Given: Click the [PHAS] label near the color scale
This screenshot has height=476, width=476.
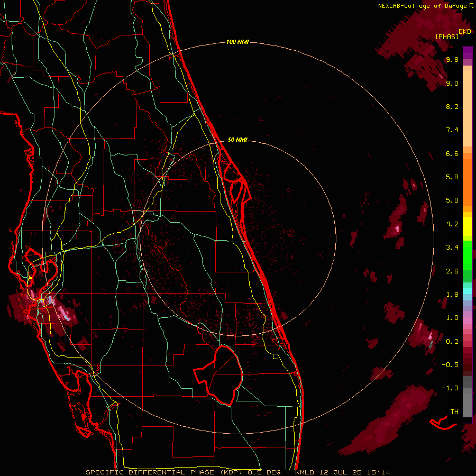Looking at the screenshot, I should click(447, 36).
